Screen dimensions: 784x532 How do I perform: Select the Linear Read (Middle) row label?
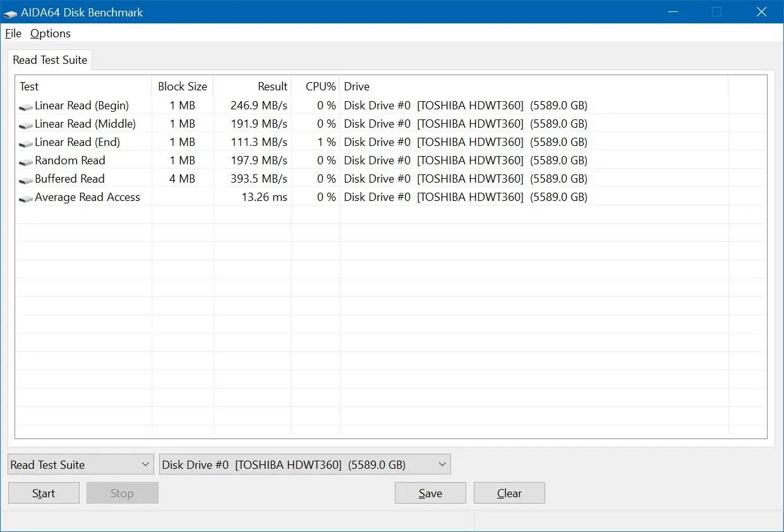pos(85,124)
